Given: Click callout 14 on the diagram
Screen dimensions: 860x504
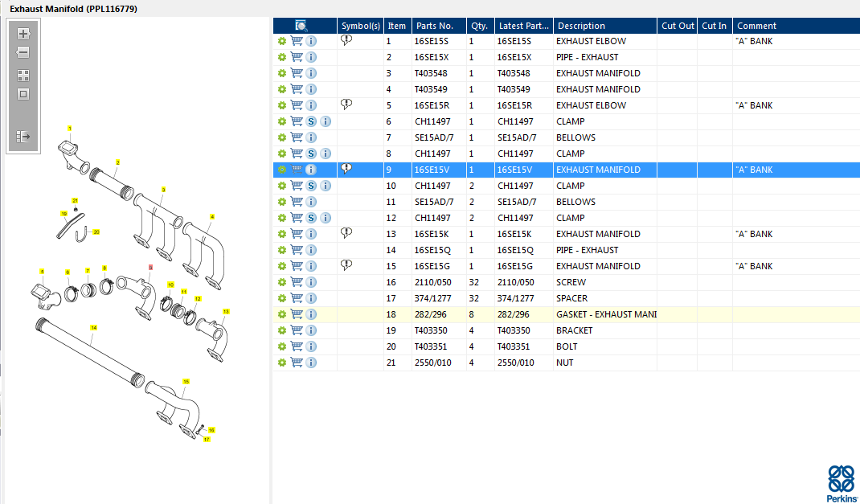Looking at the screenshot, I should (93, 328).
